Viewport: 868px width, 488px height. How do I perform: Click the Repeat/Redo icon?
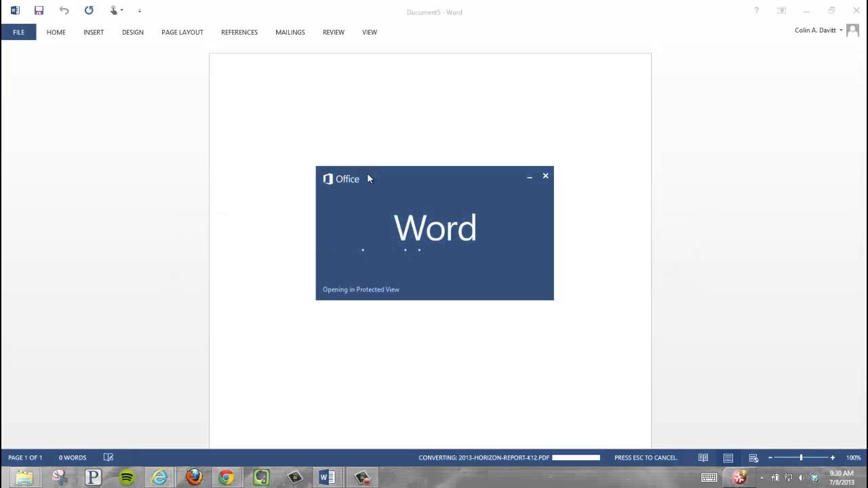click(89, 11)
